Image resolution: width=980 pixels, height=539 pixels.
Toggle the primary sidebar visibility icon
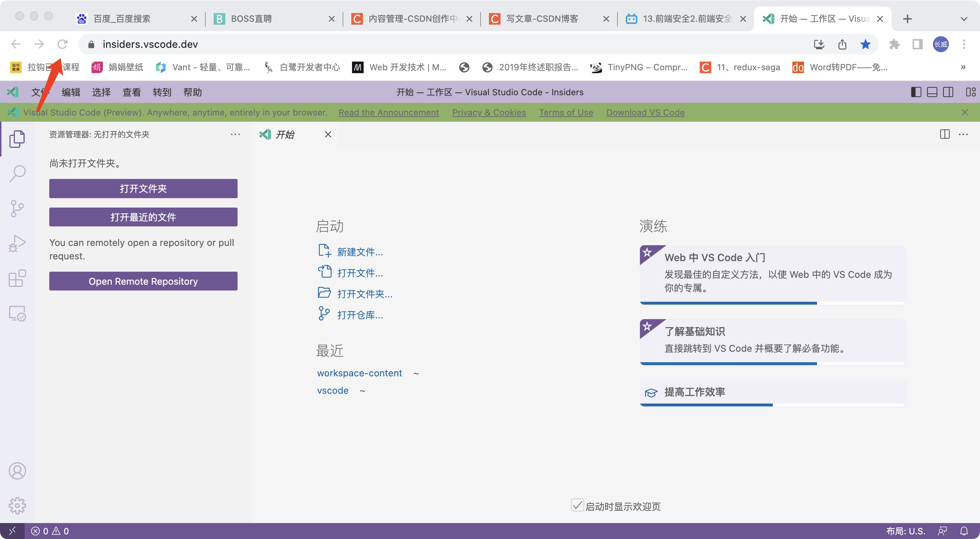(x=916, y=92)
